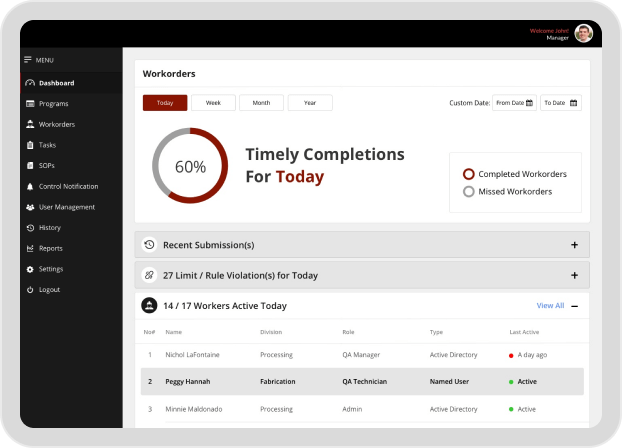Click the 60% completion progress ring
This screenshot has width=622, height=448.
coord(190,167)
